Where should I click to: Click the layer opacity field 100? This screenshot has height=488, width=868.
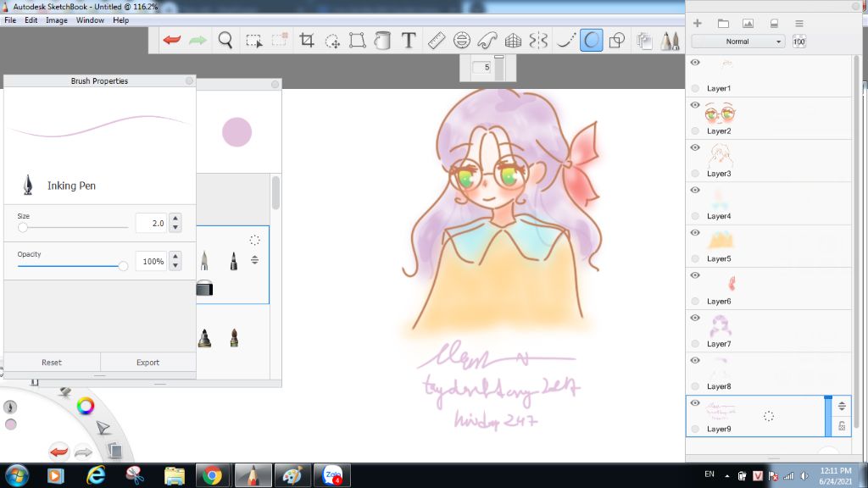tap(798, 42)
